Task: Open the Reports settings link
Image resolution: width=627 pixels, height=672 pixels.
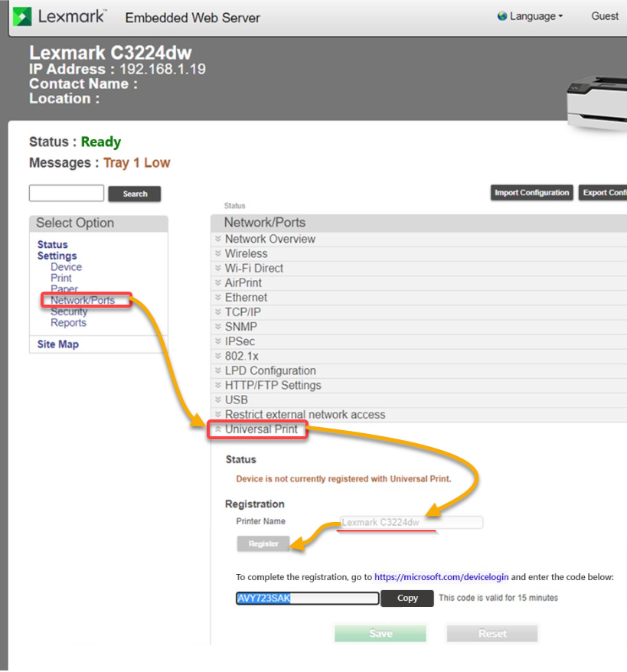Action: [68, 323]
